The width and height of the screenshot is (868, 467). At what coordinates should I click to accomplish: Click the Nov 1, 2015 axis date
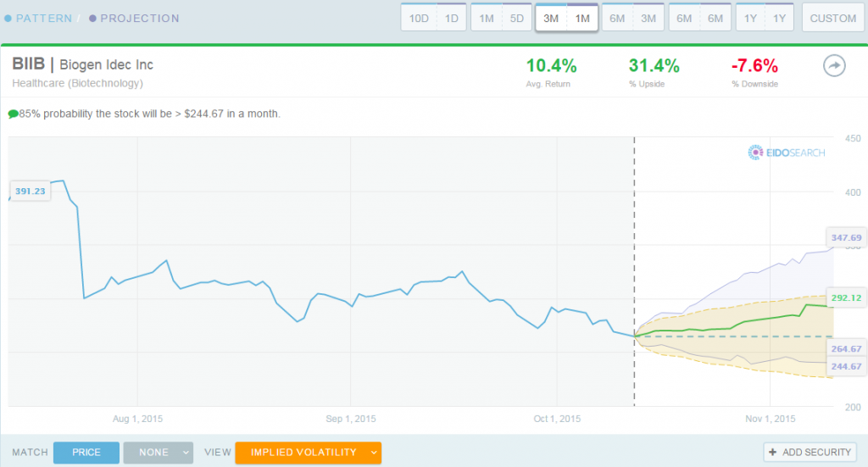[x=770, y=419]
